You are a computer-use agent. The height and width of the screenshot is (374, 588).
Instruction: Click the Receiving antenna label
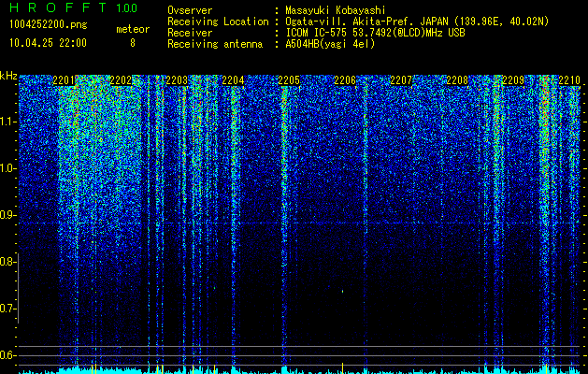tap(215, 44)
